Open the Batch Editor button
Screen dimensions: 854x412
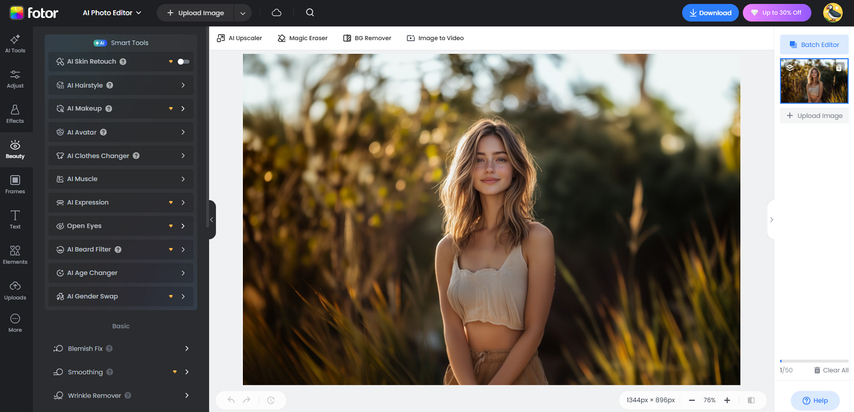pos(814,45)
